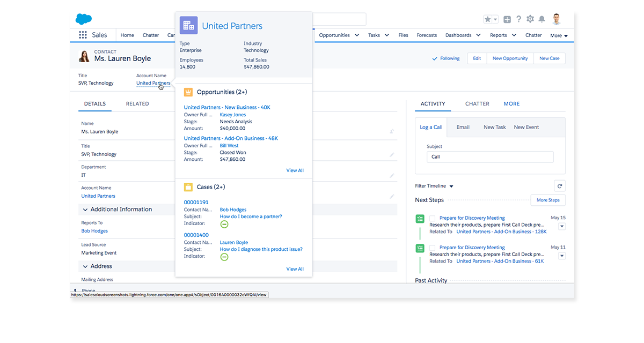Viewport: 644px width, 343px height.
Task: Check the May 15 Discovery Meeting task
Action: click(x=433, y=218)
